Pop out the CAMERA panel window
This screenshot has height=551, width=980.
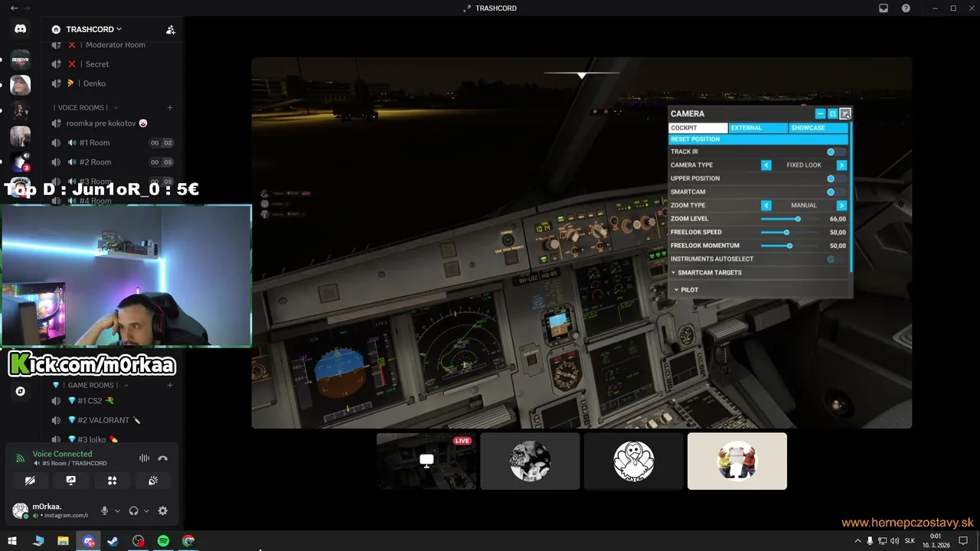coord(832,114)
